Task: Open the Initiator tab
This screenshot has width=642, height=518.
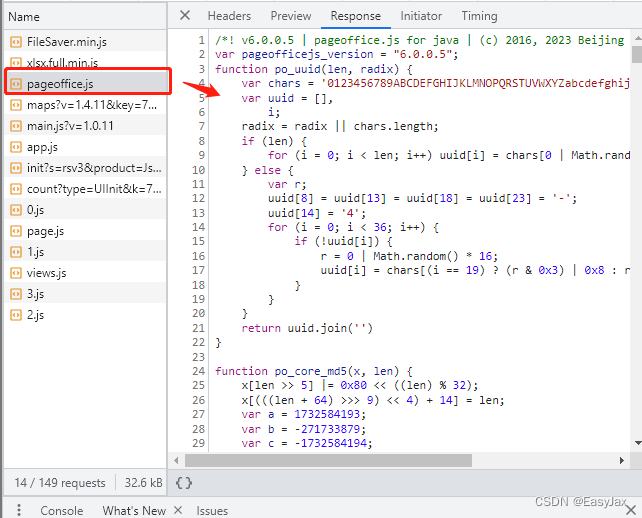Action: 421,16
